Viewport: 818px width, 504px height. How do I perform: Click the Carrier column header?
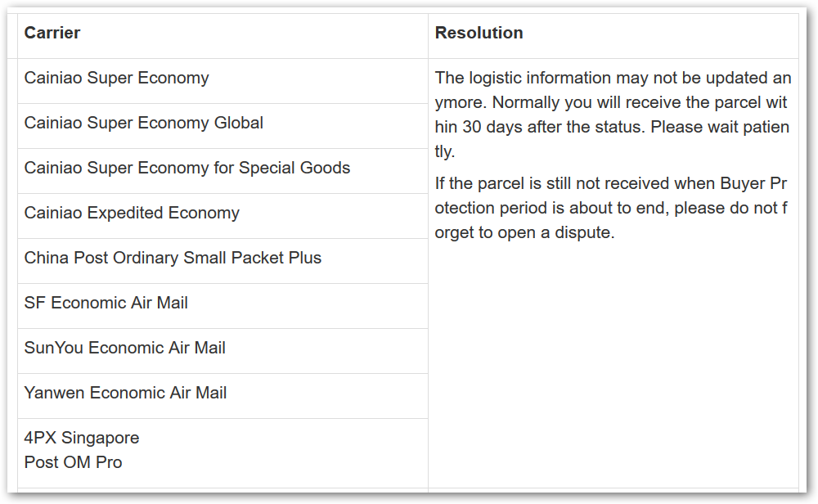pyautogui.click(x=52, y=34)
